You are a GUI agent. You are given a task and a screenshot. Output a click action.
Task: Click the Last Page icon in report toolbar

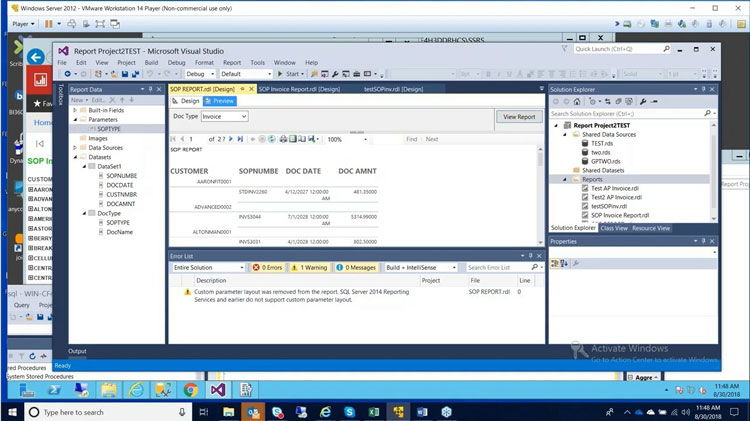point(240,139)
